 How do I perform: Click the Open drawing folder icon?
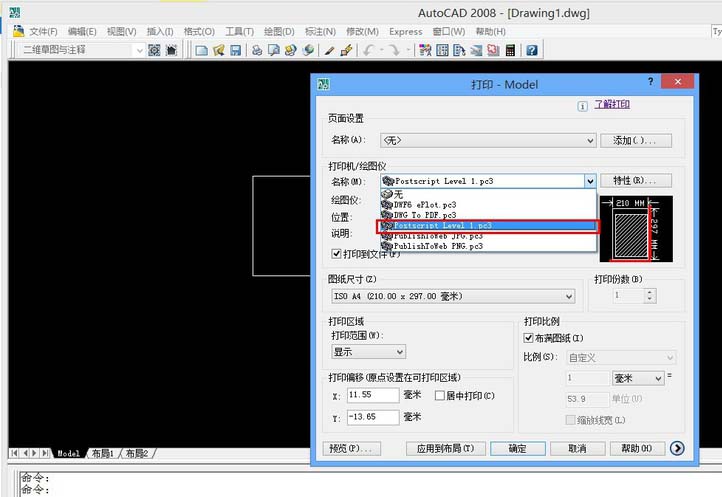219,50
